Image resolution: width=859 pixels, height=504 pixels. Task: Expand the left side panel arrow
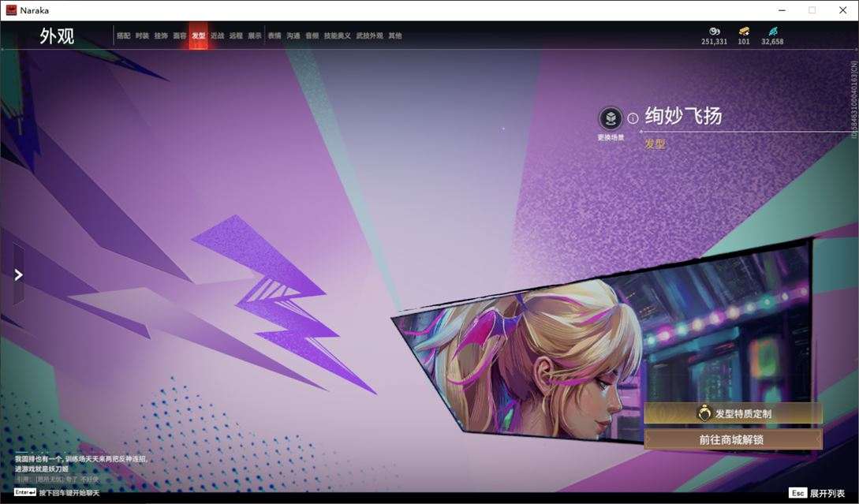pyautogui.click(x=19, y=274)
